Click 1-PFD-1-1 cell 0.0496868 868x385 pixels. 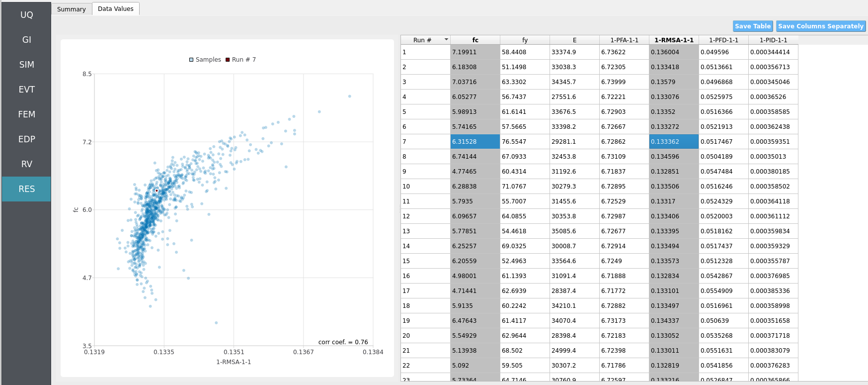point(723,82)
